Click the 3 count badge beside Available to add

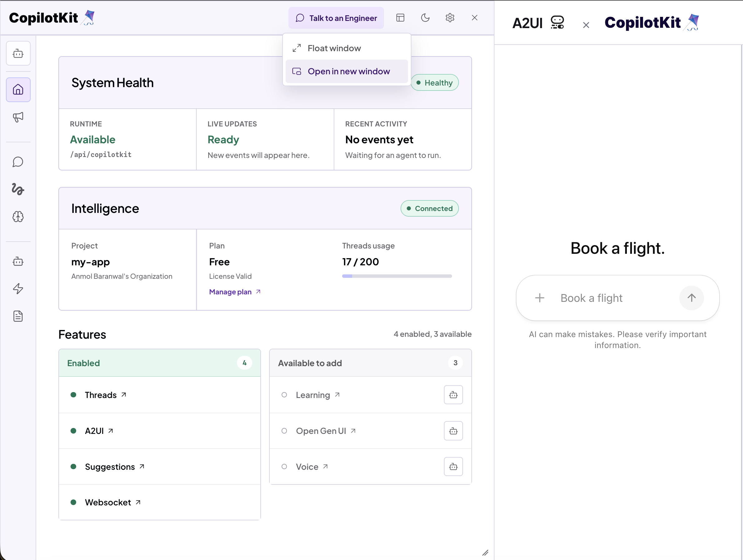pos(455,363)
